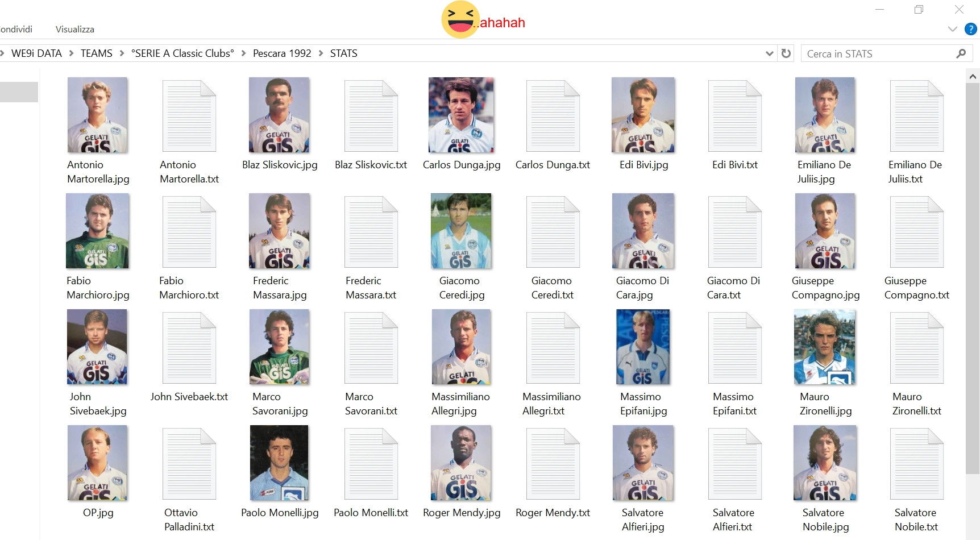Select the John Sivebaek.txt file icon

(x=189, y=348)
